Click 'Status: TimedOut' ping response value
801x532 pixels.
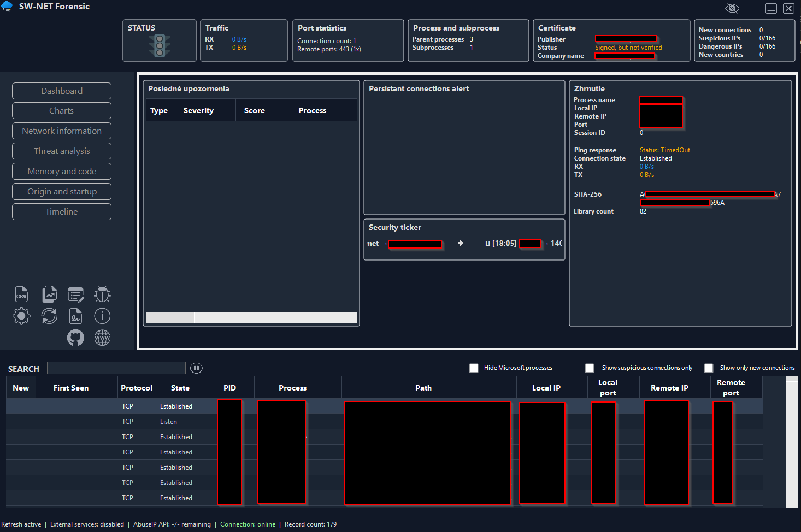[665, 150]
